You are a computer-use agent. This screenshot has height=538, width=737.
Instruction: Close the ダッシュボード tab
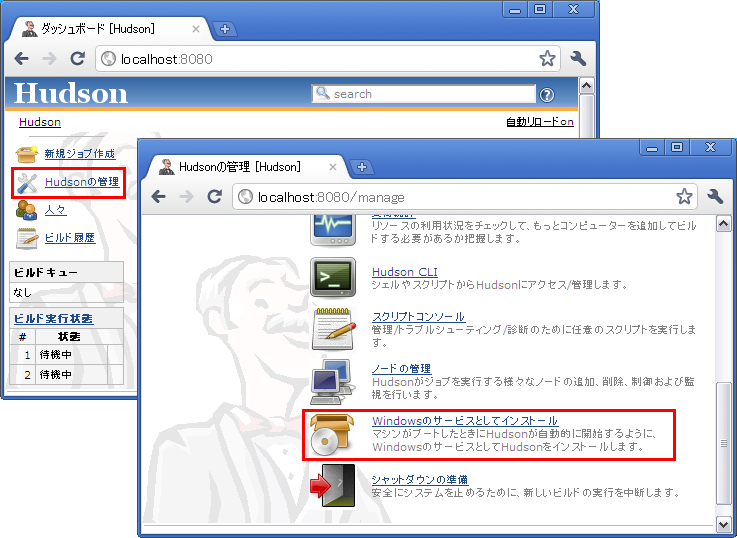(x=196, y=29)
